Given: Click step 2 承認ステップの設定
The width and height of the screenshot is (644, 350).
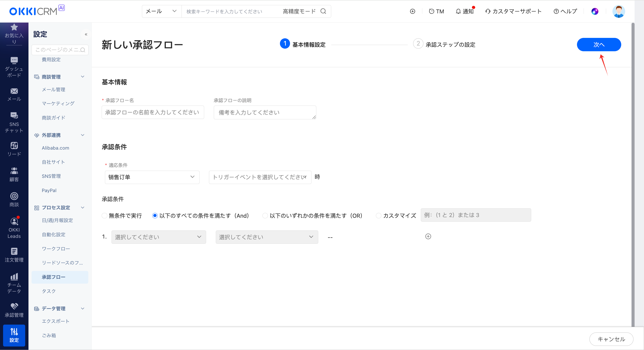Looking at the screenshot, I should (444, 44).
